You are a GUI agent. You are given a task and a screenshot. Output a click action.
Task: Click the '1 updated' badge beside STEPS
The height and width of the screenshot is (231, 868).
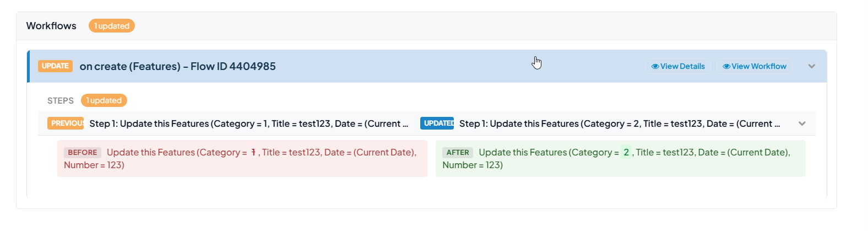(x=104, y=100)
